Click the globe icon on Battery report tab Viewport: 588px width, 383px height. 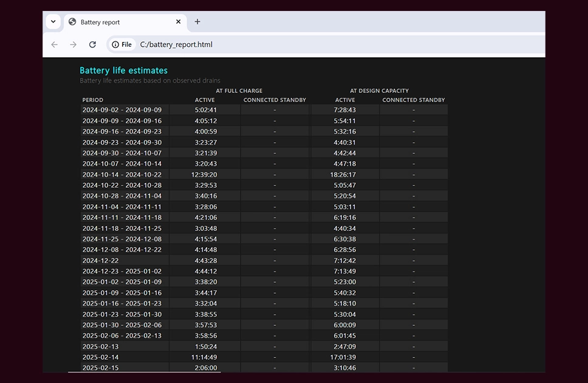pos(72,22)
